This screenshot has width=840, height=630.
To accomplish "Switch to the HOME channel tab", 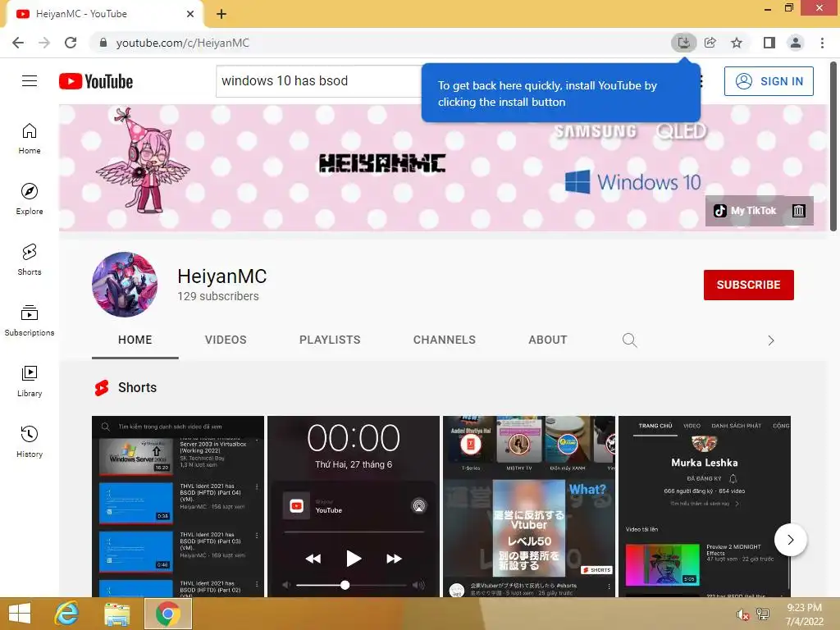I will click(135, 340).
